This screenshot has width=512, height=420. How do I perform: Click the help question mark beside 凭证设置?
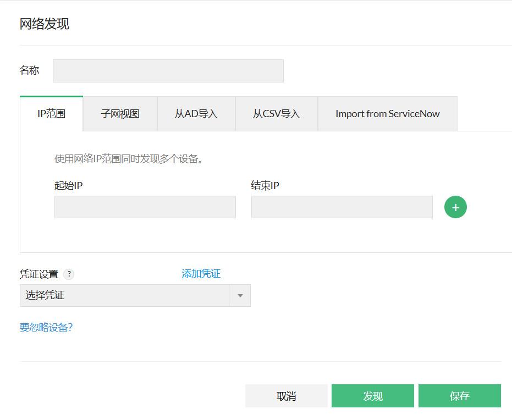click(69, 274)
